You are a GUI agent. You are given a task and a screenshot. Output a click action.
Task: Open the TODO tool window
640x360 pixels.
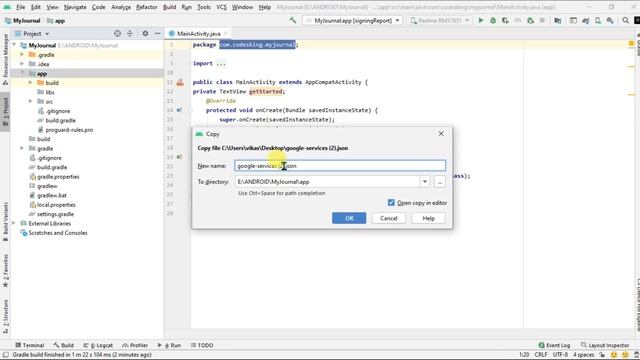202,345
